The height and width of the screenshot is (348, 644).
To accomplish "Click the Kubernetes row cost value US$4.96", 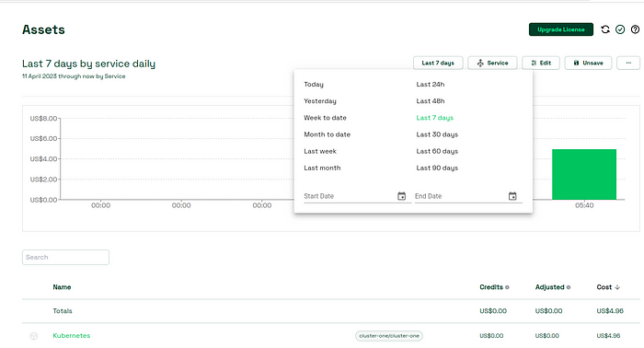I will [608, 336].
